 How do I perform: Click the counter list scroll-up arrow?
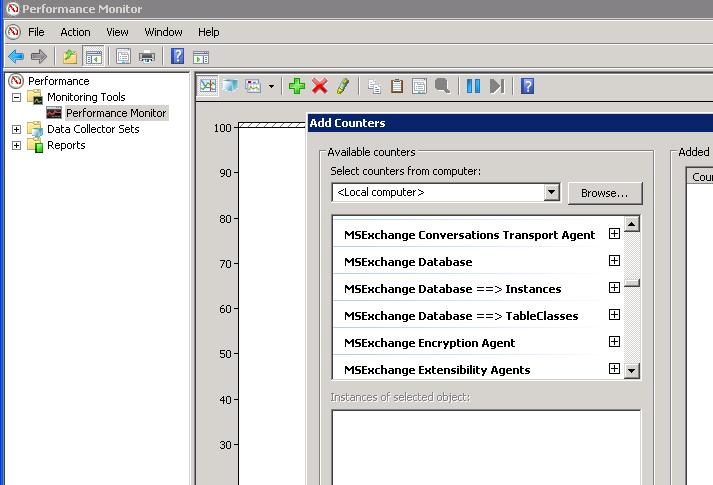632,224
